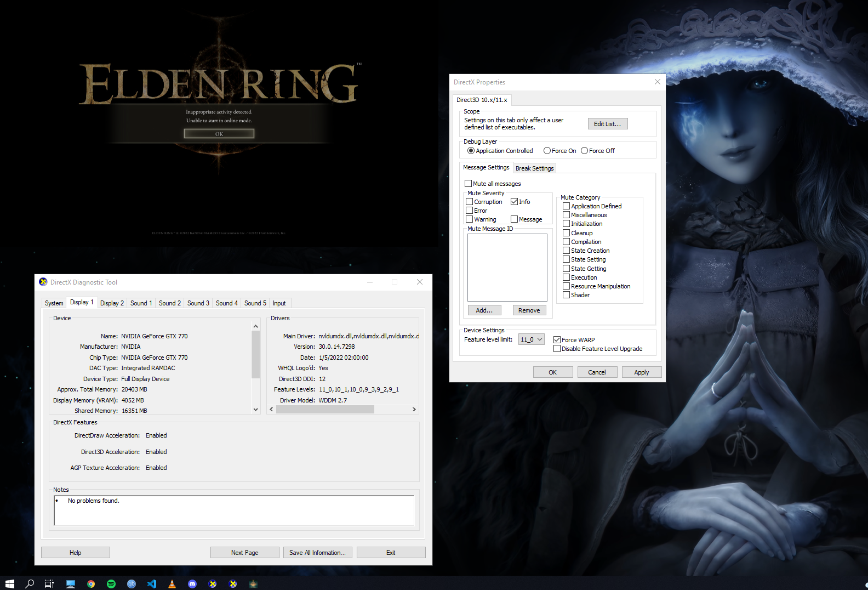Click Help in DirectX Diagnostic Tool

point(76,553)
